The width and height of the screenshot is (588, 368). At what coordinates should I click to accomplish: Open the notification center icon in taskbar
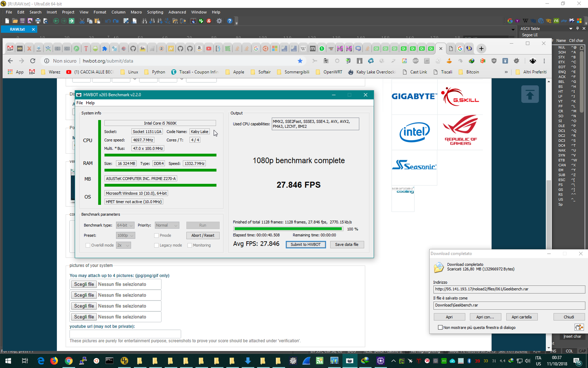[577, 361]
